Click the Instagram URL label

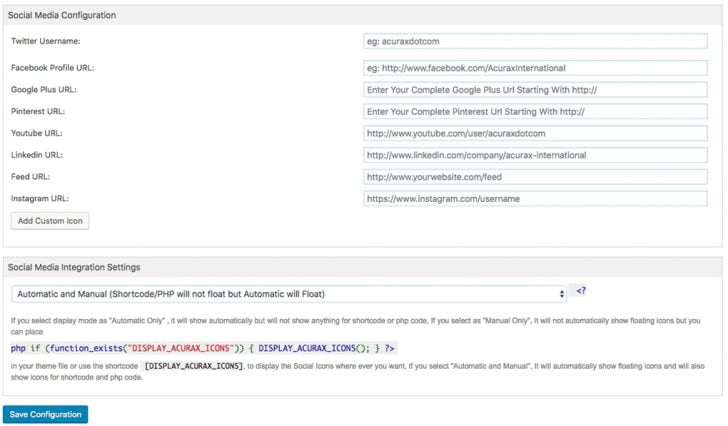pos(40,199)
